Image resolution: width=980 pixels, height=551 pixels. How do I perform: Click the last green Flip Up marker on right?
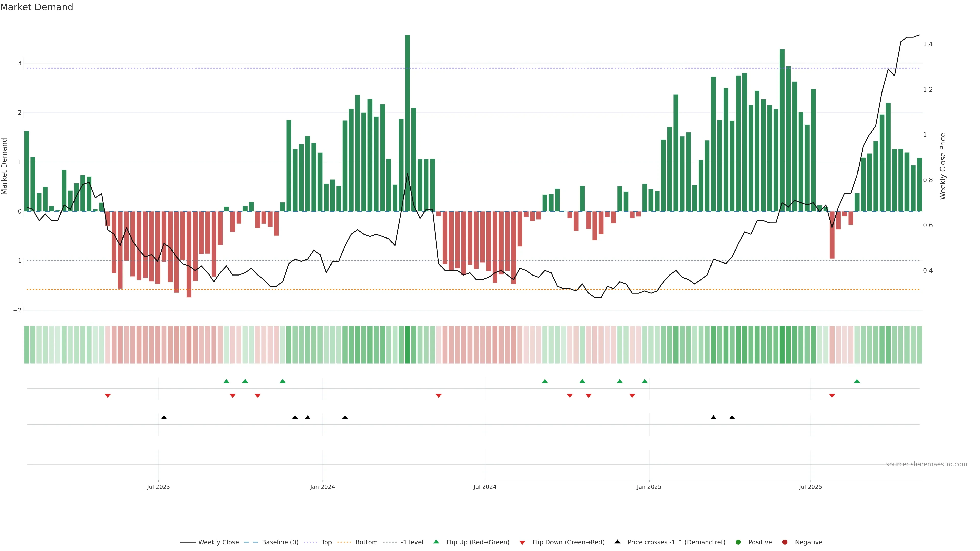[857, 381]
